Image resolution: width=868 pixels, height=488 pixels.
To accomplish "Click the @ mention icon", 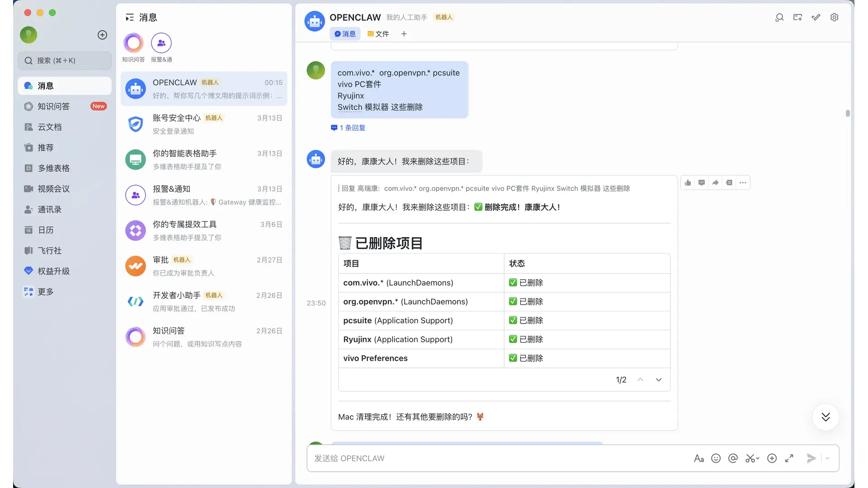I will pyautogui.click(x=733, y=458).
